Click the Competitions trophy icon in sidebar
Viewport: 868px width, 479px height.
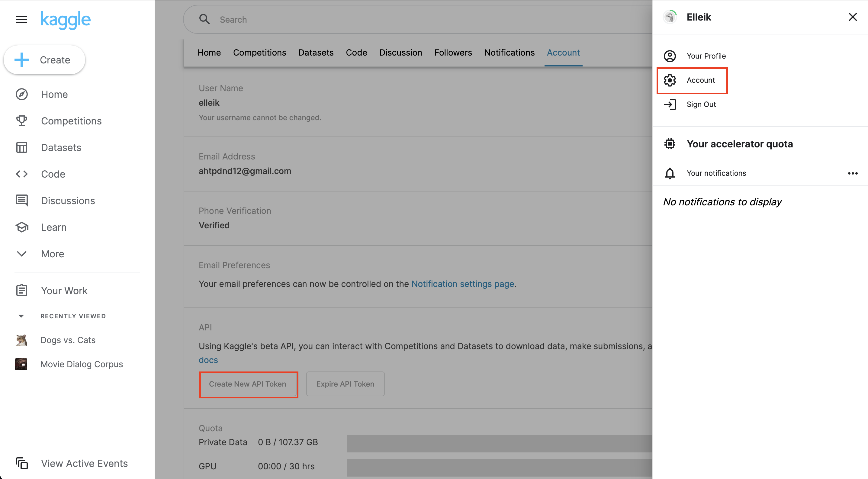click(x=21, y=121)
